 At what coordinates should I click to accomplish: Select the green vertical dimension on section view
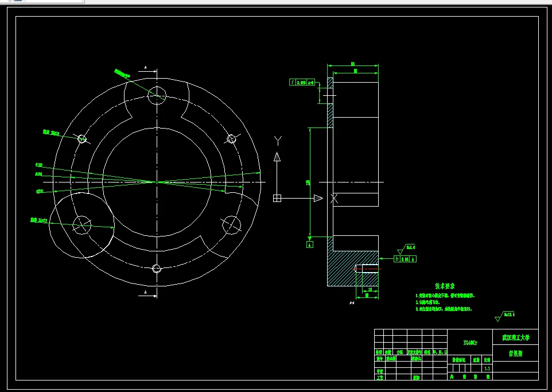(x=309, y=182)
